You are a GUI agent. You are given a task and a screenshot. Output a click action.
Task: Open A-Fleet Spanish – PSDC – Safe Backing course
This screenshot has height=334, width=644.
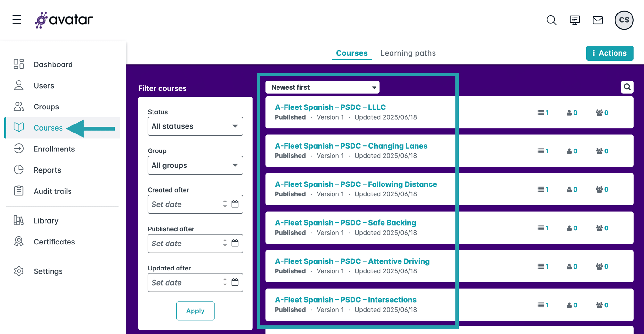point(345,223)
